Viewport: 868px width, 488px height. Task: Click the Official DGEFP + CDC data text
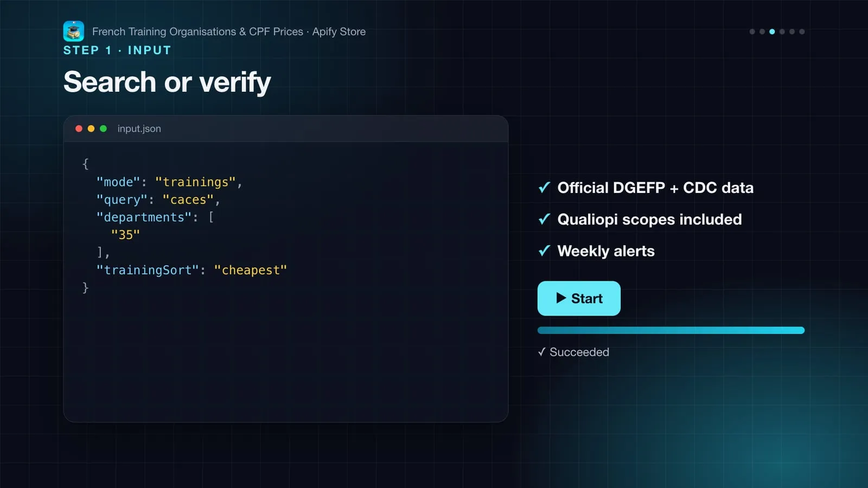pyautogui.click(x=655, y=188)
